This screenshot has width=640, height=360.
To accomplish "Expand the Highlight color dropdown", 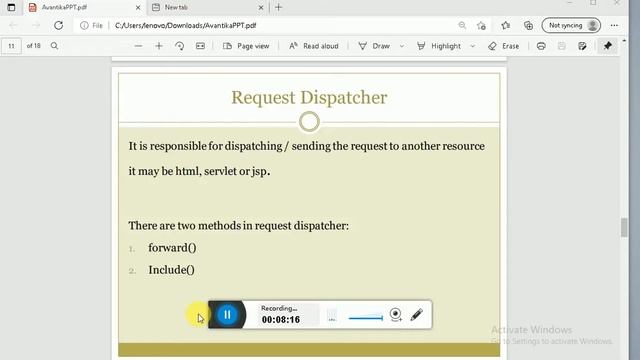I will [473, 46].
